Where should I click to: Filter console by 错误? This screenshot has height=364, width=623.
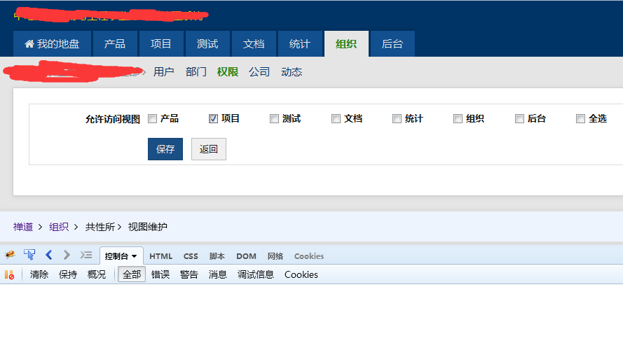pos(160,274)
